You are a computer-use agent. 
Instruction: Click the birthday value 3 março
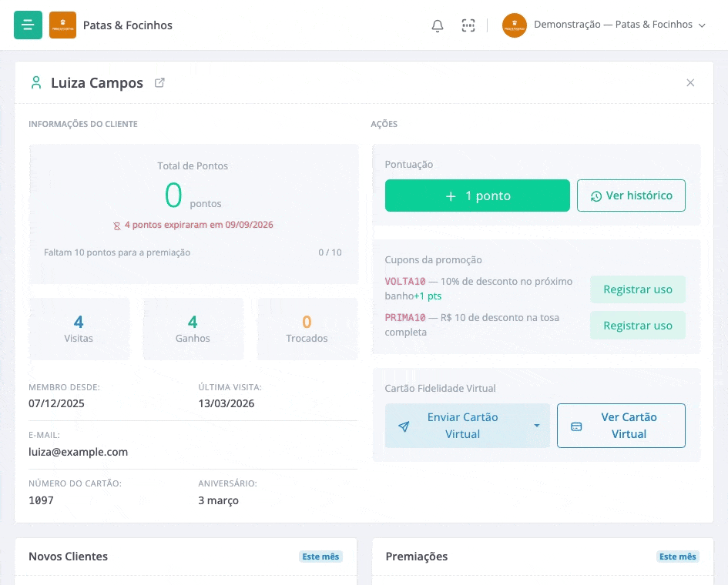[x=218, y=500]
